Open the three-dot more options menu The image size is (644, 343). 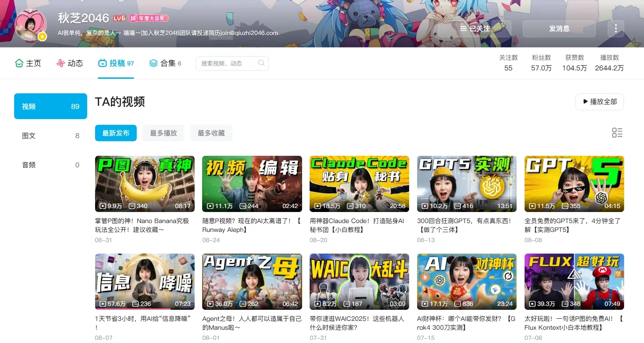pyautogui.click(x=616, y=28)
